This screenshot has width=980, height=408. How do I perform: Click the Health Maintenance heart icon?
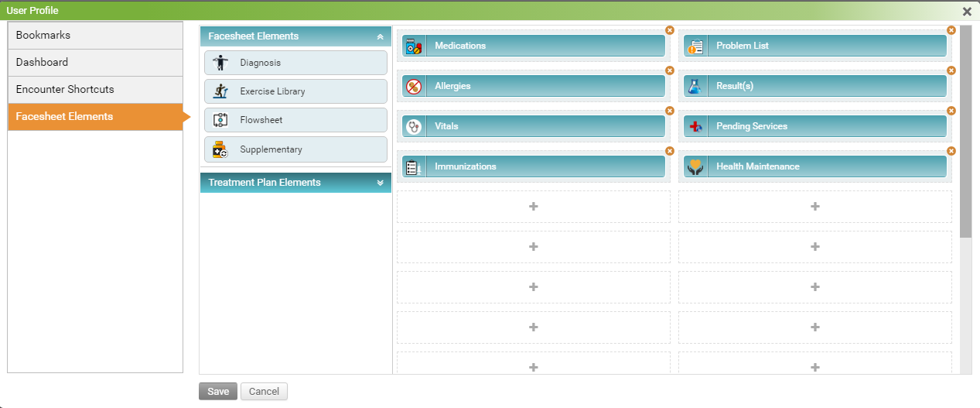pos(695,167)
